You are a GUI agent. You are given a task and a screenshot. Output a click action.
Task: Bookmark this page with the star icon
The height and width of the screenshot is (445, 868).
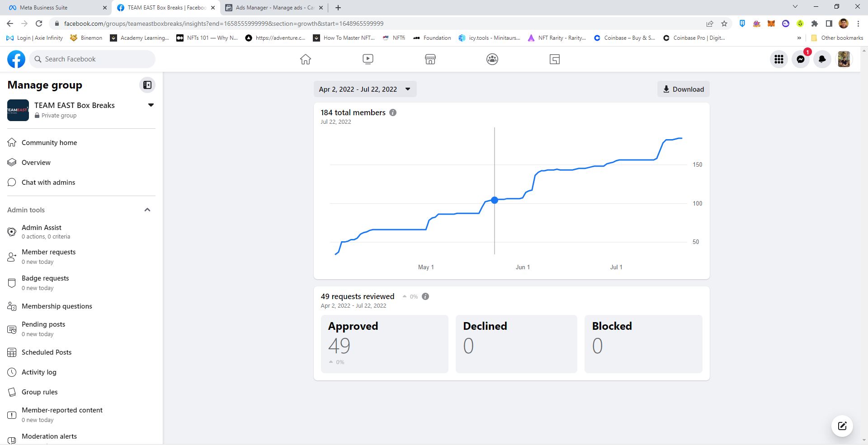(x=724, y=23)
